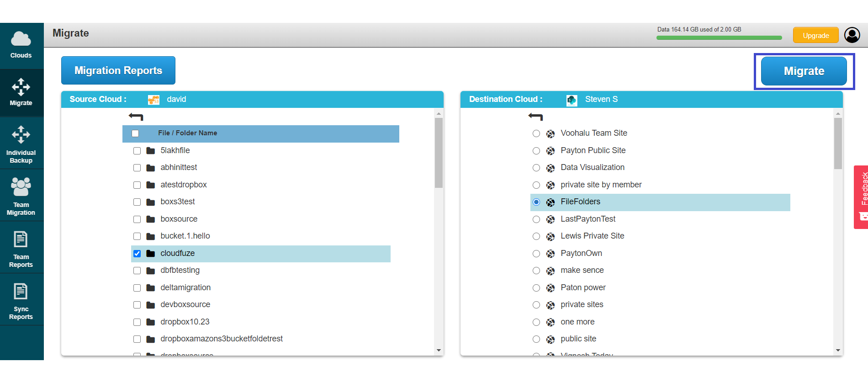This screenshot has height=383, width=868.
Task: Open Individual Backup from sidebar
Action: tap(21, 144)
